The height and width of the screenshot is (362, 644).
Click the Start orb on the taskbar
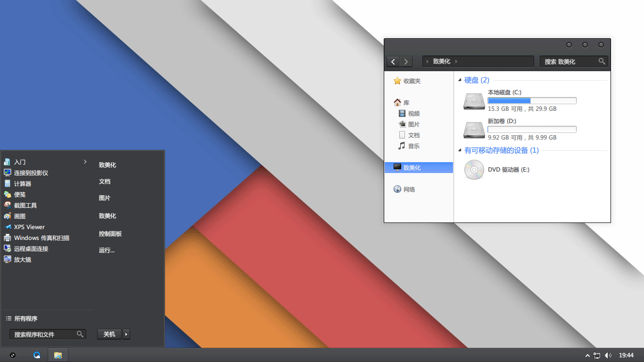pyautogui.click(x=13, y=355)
